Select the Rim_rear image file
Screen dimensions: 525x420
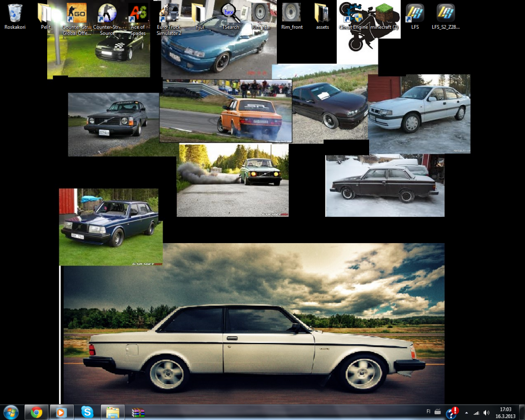[261, 16]
